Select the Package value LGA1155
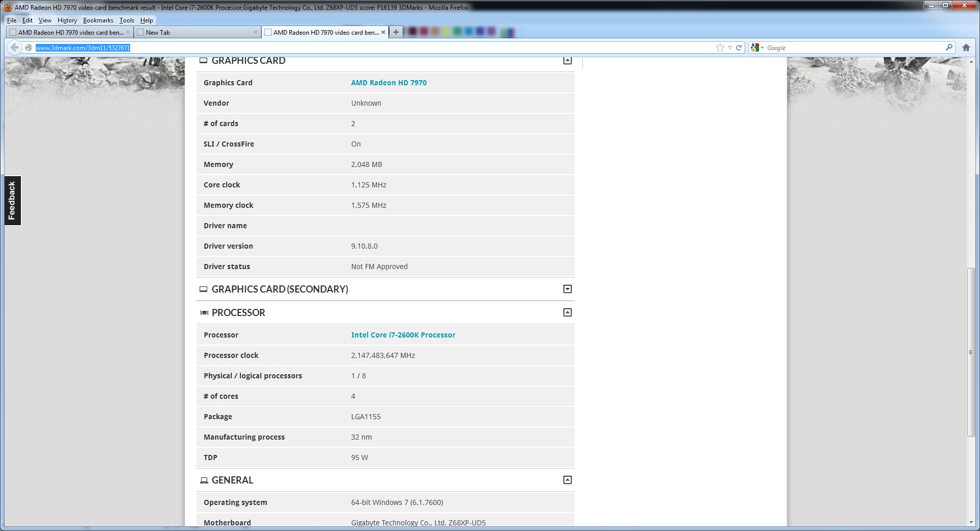 [x=366, y=417]
